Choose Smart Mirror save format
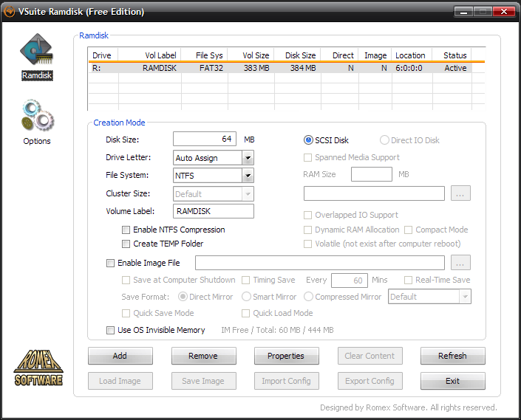521x420 pixels. click(x=246, y=297)
